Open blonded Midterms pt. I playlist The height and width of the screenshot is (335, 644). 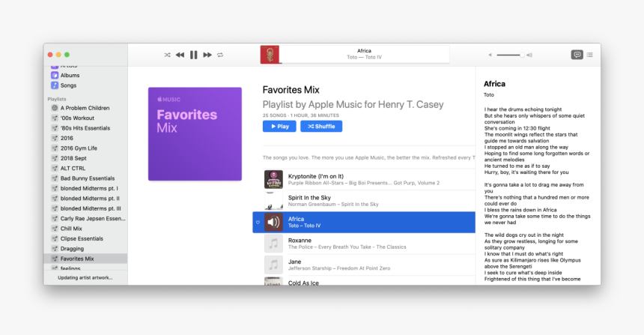pyautogui.click(x=86, y=188)
